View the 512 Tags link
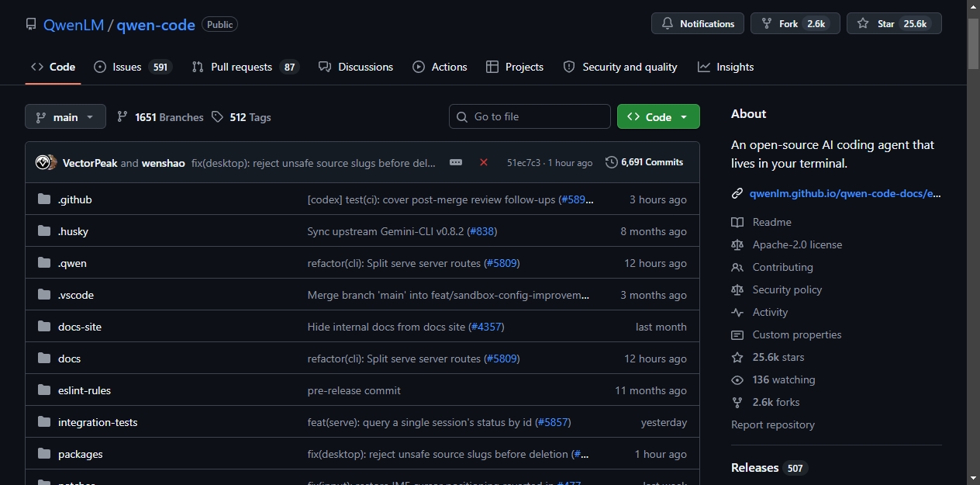The image size is (980, 485). pyautogui.click(x=241, y=117)
